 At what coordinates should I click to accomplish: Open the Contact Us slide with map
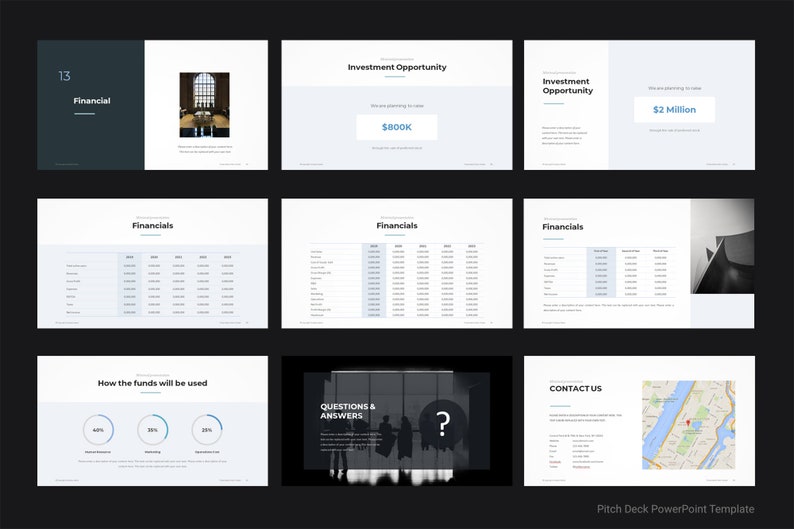pos(639,421)
